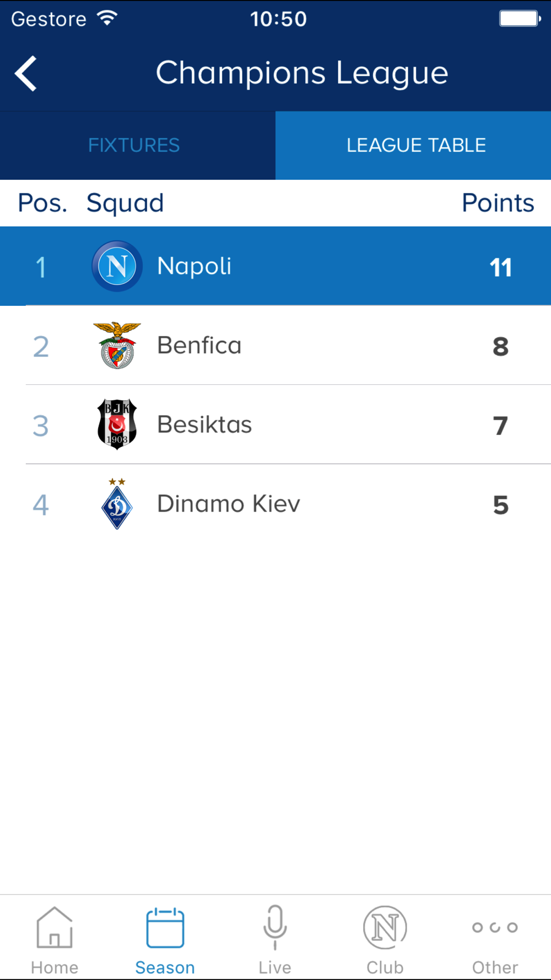Image resolution: width=551 pixels, height=980 pixels.
Task: Tap the Besiktas BJK crest
Action: pos(117,424)
